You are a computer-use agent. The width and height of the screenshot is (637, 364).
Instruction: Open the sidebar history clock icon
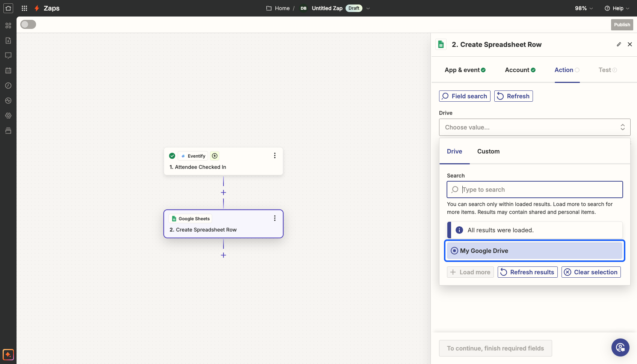coord(8,86)
